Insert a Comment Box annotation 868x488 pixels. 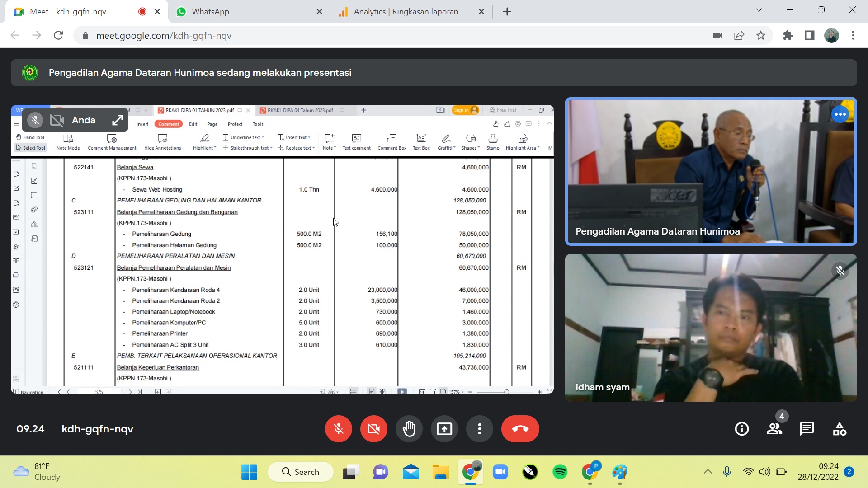[392, 141]
